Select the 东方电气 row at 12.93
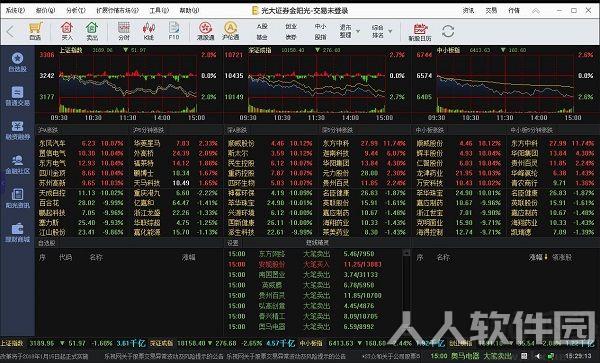 82,163
